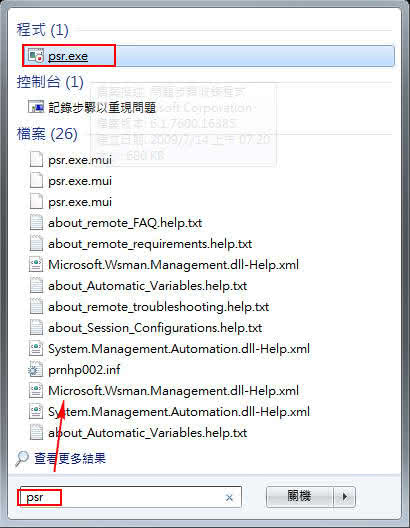Click the 關機 shutdown button
The width and height of the screenshot is (410, 528).
pos(299,497)
